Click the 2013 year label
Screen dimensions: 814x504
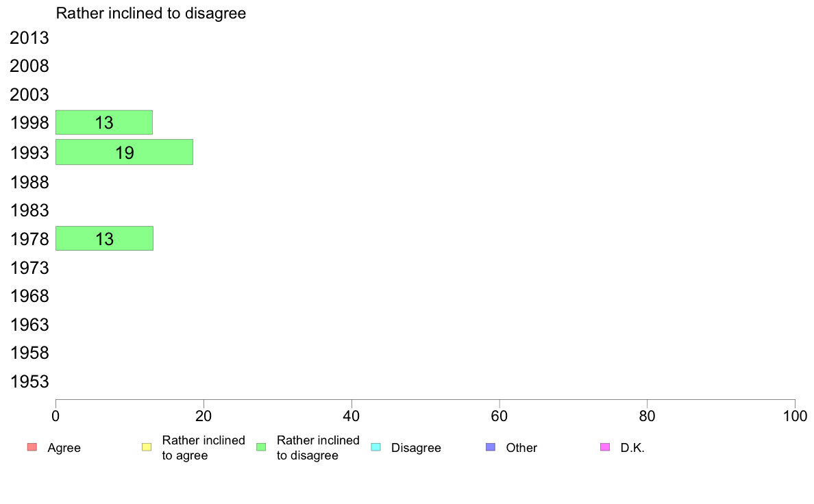click(x=29, y=38)
